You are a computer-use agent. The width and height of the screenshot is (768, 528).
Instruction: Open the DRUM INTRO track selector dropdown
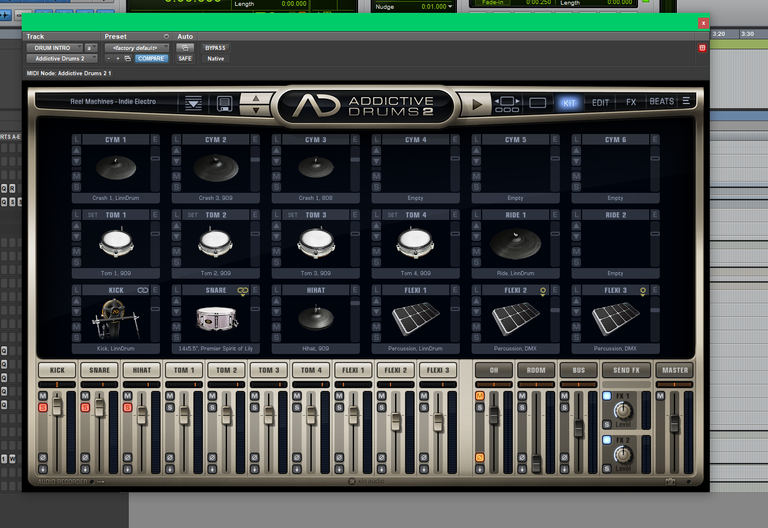(x=55, y=48)
